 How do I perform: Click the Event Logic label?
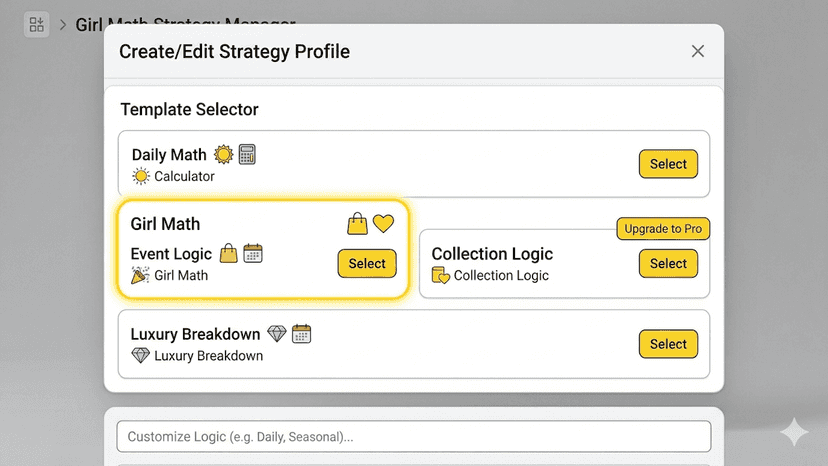coord(171,254)
